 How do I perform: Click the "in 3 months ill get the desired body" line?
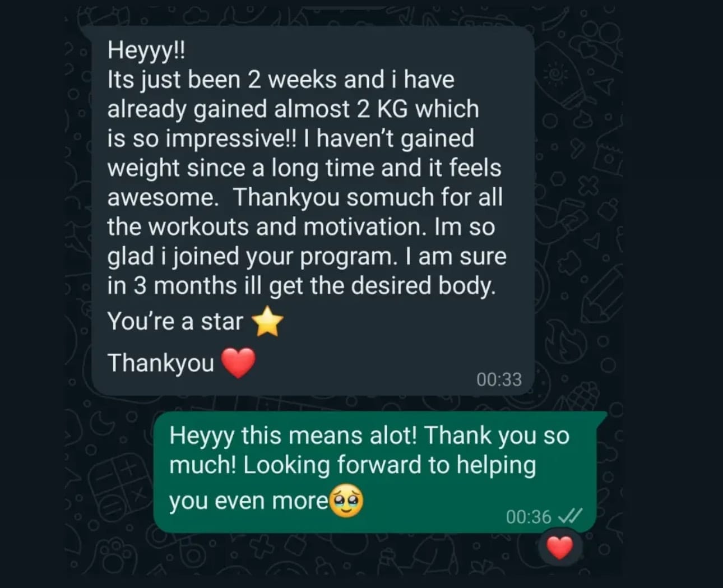click(x=302, y=286)
